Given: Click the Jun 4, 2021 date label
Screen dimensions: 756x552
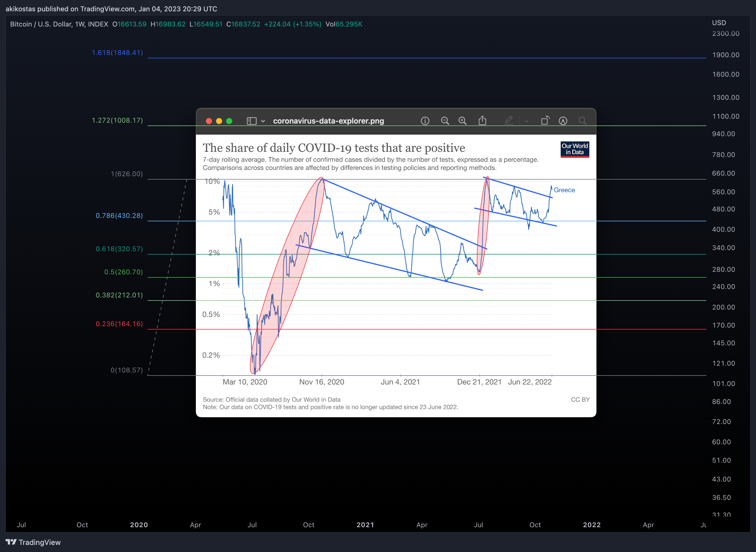Looking at the screenshot, I should click(400, 382).
